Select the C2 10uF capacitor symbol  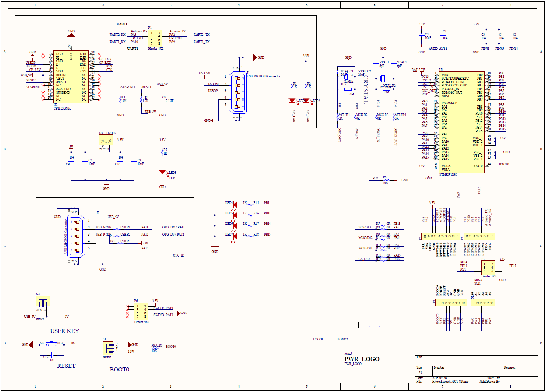[x=422, y=35]
